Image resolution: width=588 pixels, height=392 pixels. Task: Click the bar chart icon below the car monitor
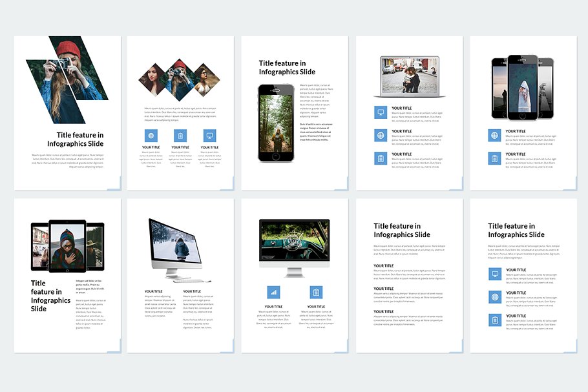[x=273, y=292]
